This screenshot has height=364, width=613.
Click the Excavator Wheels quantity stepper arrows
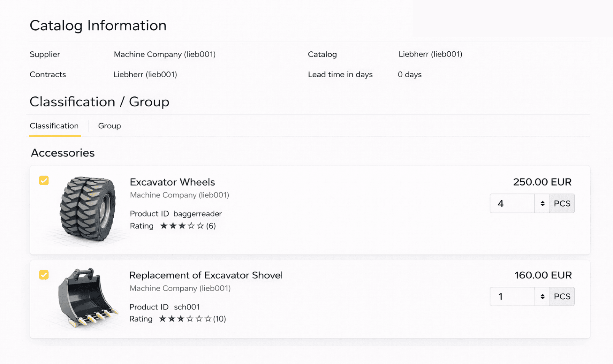click(542, 203)
